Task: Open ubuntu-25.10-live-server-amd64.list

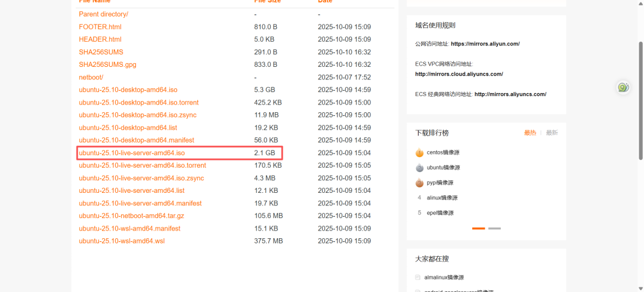Action: click(x=132, y=190)
